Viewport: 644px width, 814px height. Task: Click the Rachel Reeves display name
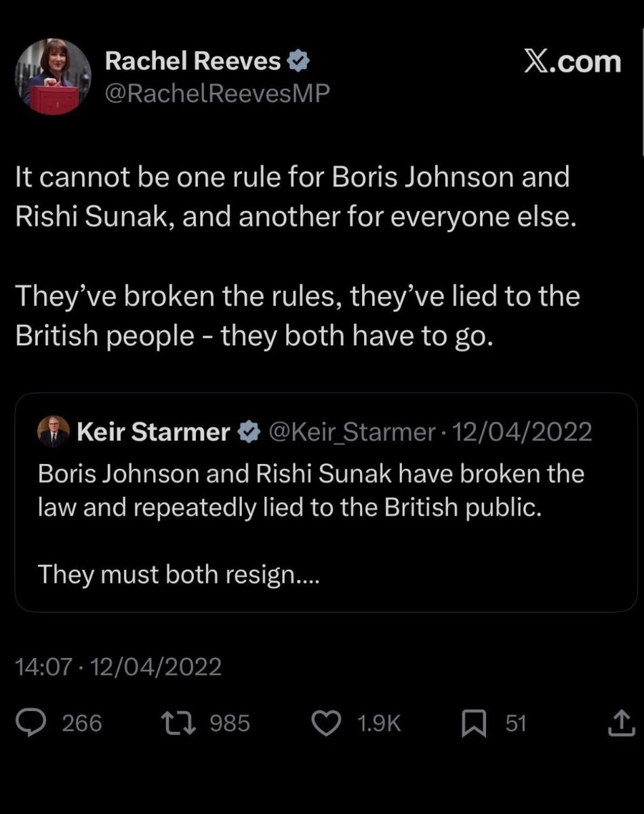point(193,62)
